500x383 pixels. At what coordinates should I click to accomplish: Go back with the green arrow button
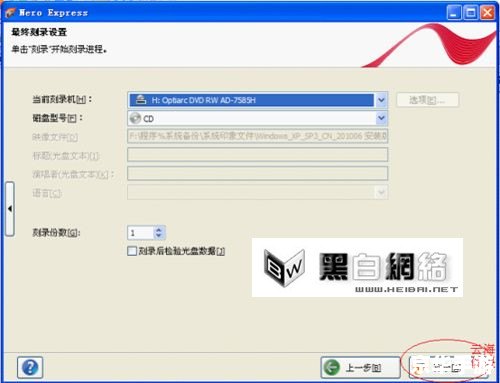[x=360, y=367]
